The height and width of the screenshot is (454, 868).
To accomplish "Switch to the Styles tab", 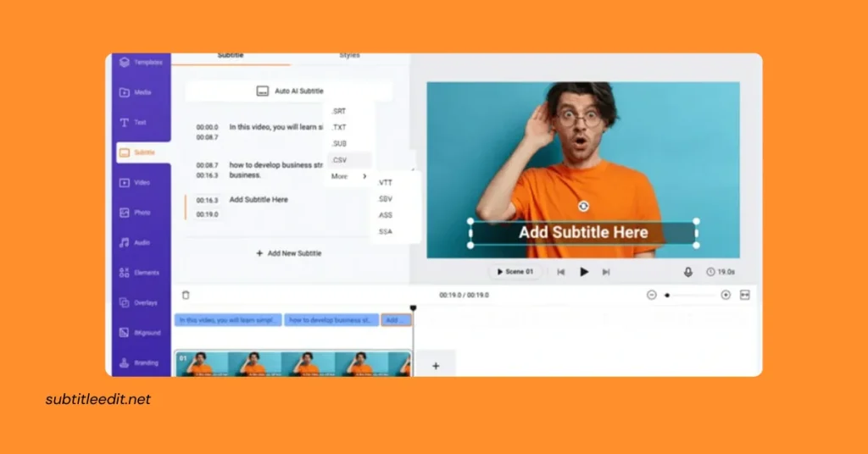I will pyautogui.click(x=349, y=57).
